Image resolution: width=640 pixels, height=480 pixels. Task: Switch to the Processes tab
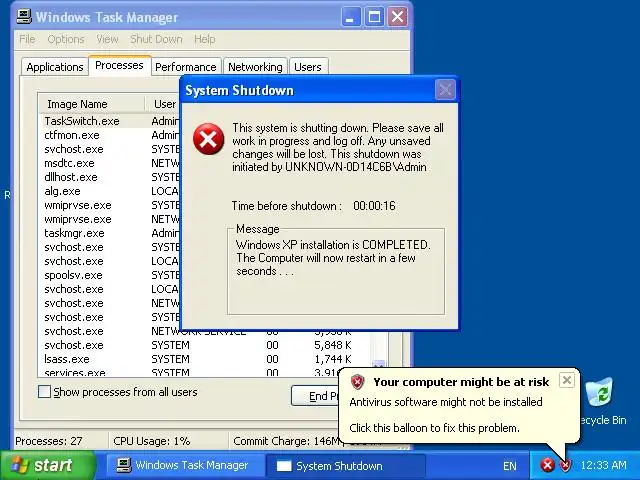coord(119,65)
